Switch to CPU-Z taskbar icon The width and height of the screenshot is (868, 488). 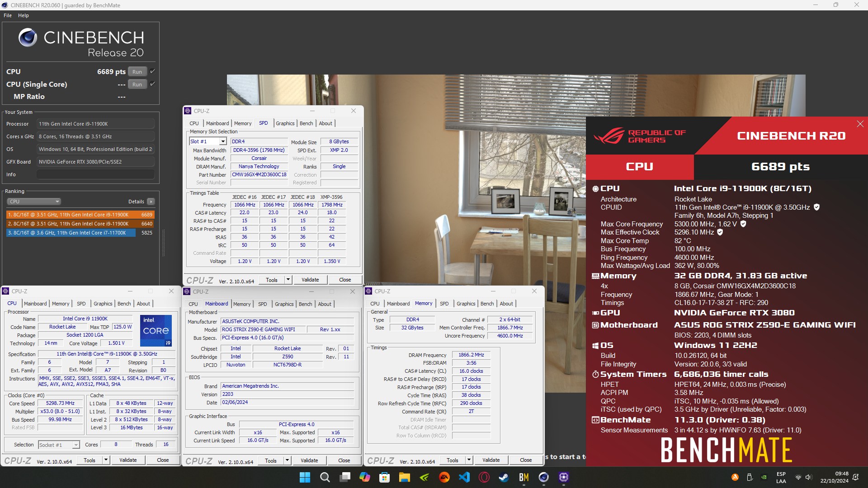(563, 477)
